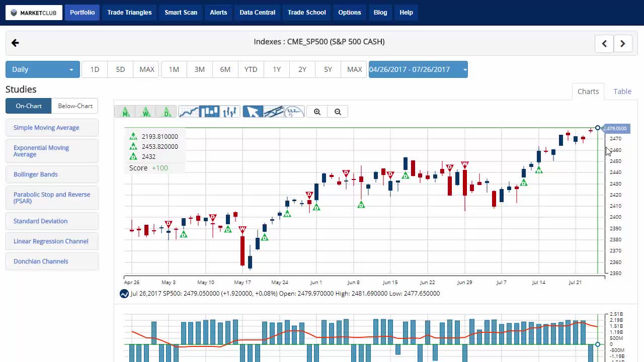Add Parabolic Stop and Reverse study
Screen dimensions: 644x362
52,198
